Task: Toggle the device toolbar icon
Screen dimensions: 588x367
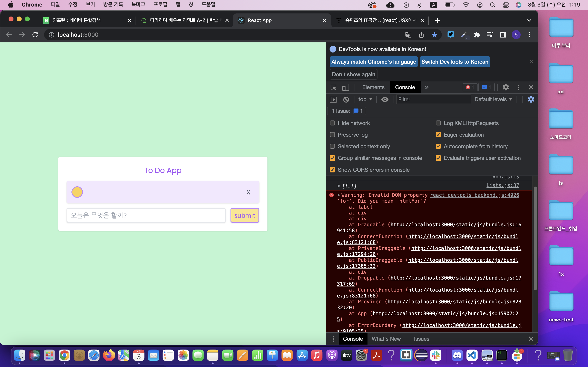Action: (345, 87)
